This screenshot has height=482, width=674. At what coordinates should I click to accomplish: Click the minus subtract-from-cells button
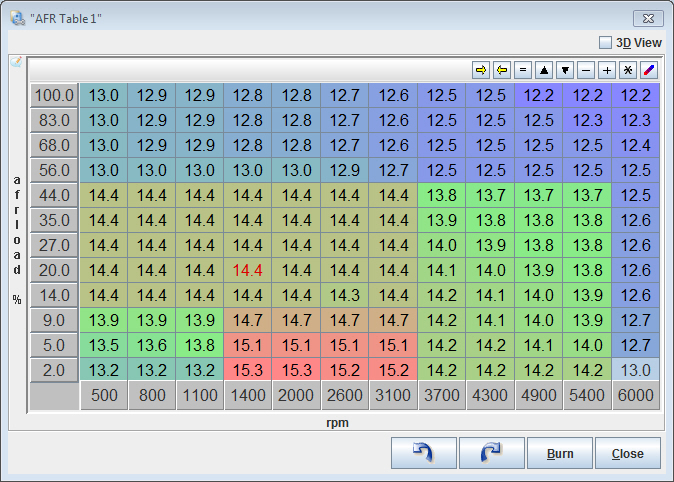[586, 70]
